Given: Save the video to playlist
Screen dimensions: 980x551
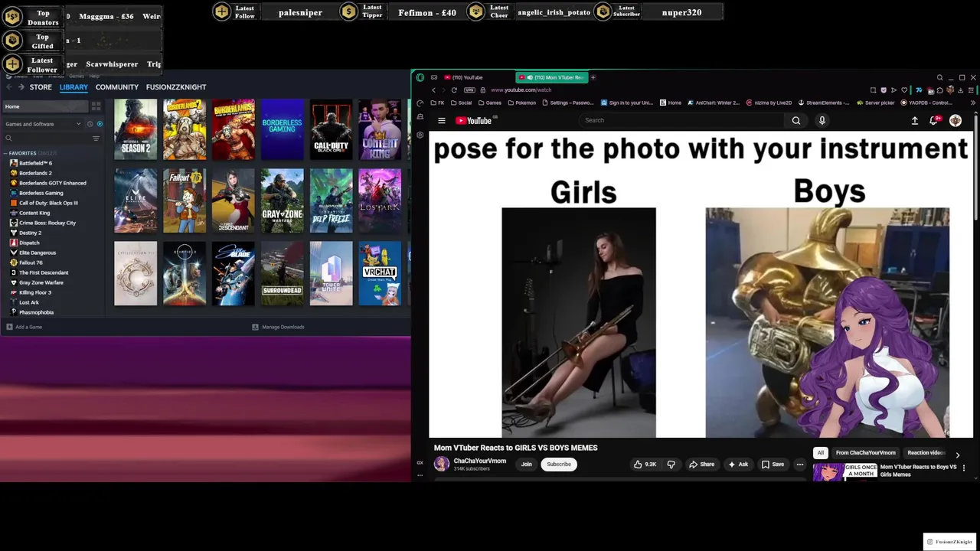Looking at the screenshot, I should [x=773, y=464].
